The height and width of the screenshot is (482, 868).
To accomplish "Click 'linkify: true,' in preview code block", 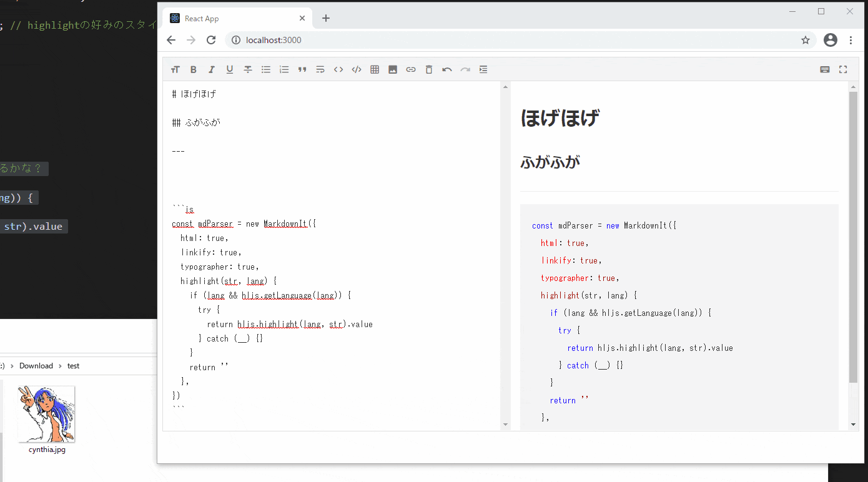I will click(x=571, y=260).
